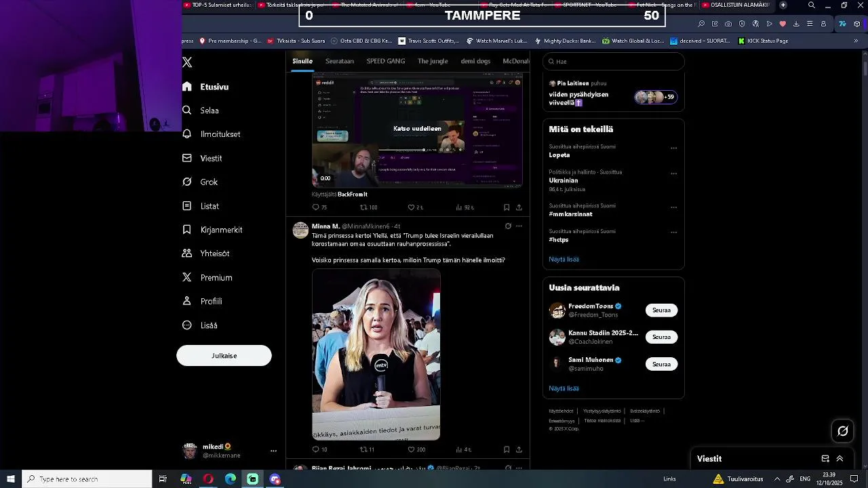
Task: Switch to The jungle tab
Action: click(x=433, y=61)
